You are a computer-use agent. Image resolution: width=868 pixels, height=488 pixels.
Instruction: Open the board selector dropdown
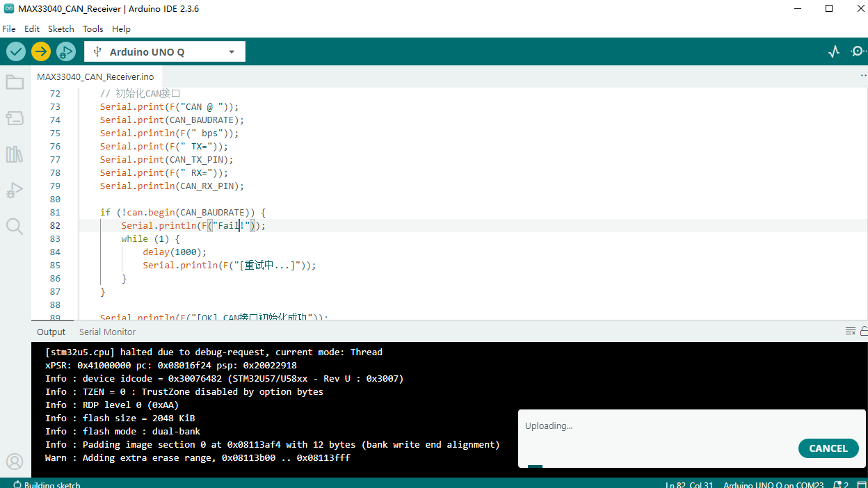point(165,51)
